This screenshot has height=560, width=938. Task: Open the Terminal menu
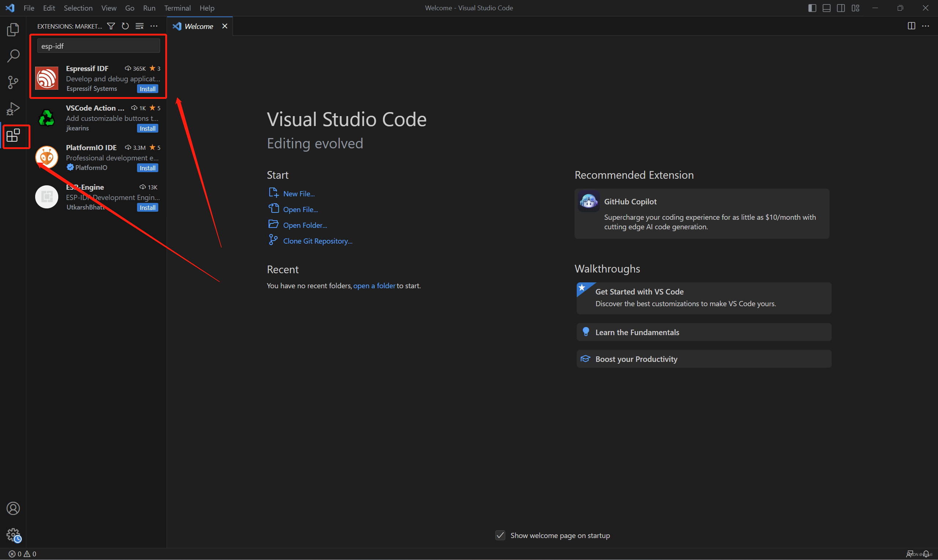click(177, 8)
